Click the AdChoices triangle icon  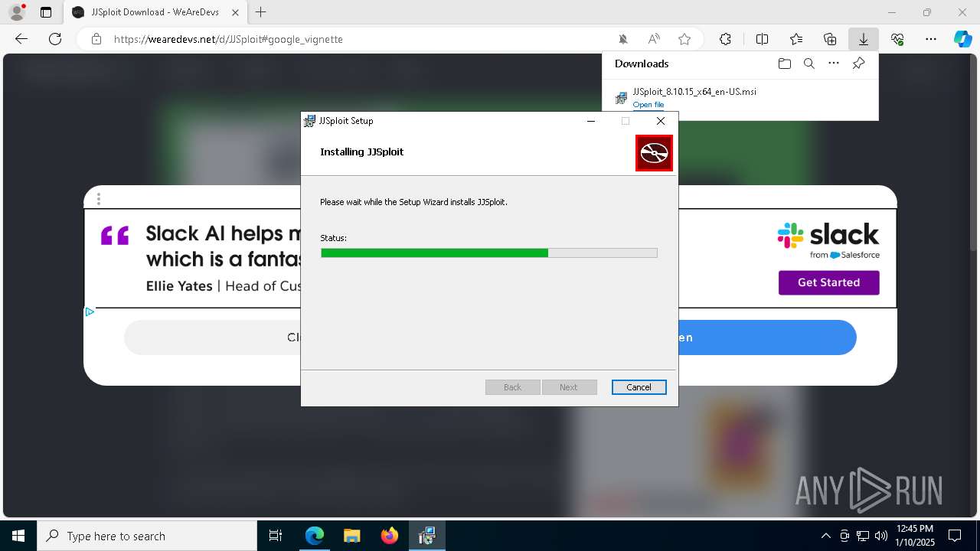pyautogui.click(x=90, y=311)
